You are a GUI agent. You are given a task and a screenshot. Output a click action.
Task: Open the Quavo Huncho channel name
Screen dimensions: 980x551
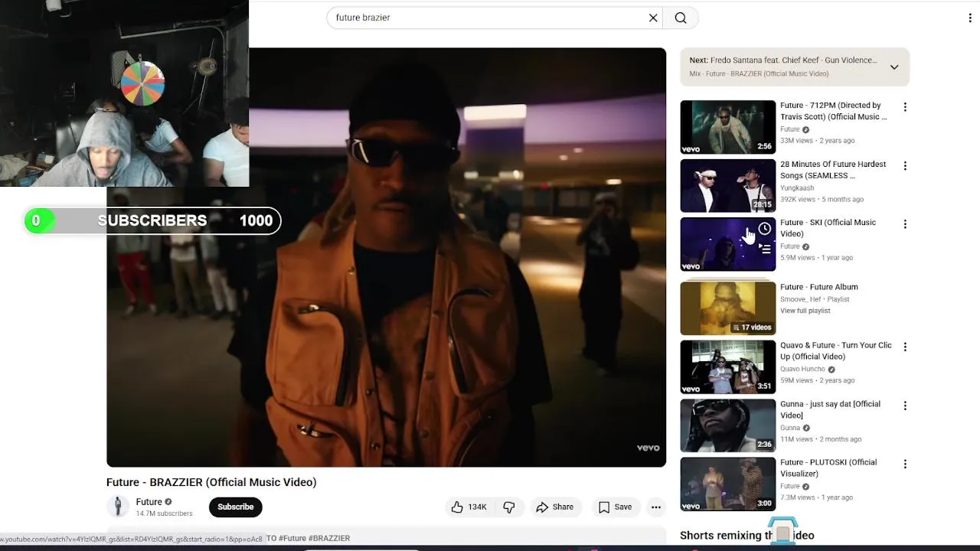[802, 369]
